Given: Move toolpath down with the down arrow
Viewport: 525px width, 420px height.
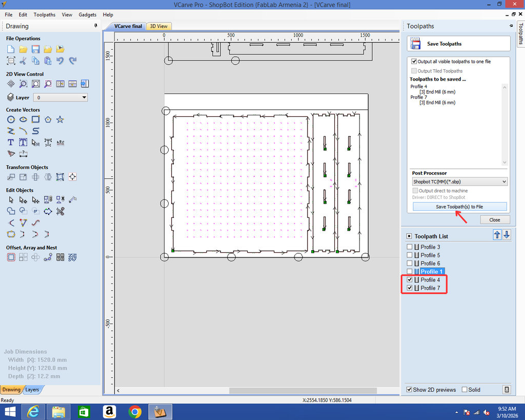Looking at the screenshot, I should 507,235.
